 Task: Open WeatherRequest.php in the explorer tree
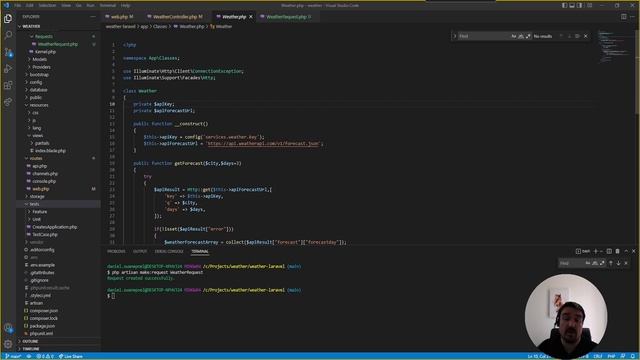point(59,44)
